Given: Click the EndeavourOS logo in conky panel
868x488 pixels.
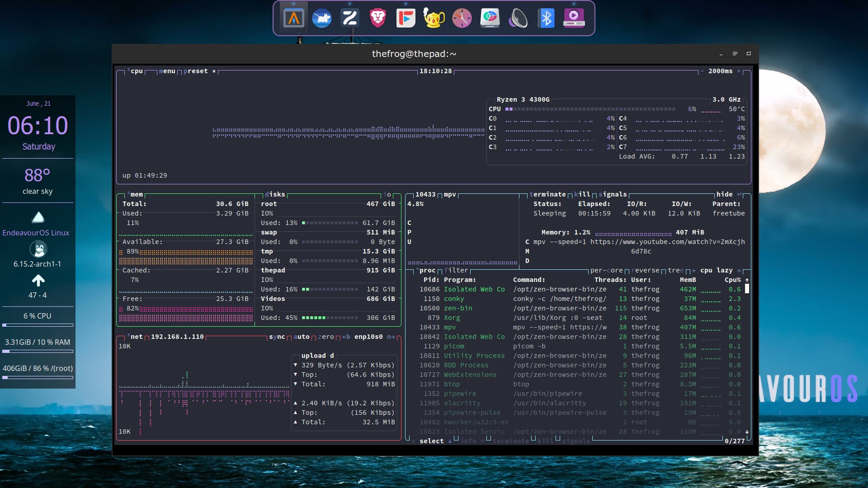Looking at the screenshot, I should click(x=38, y=218).
